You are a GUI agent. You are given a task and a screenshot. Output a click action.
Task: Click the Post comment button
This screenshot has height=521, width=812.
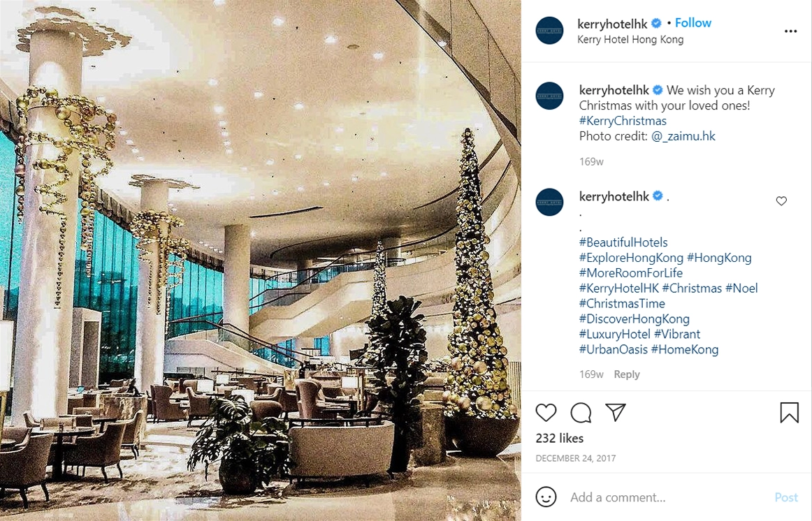786,497
